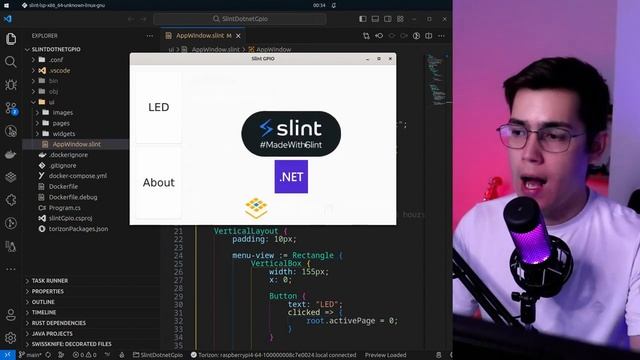Image resolution: width=640 pixels, height=360 pixels.
Task: Expand the OUTLINE section
Action: pos(43,302)
